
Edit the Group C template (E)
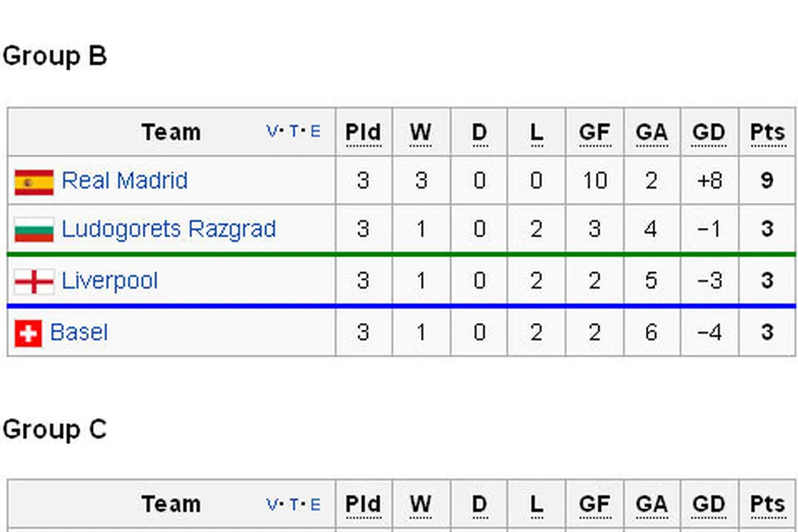coord(315,505)
